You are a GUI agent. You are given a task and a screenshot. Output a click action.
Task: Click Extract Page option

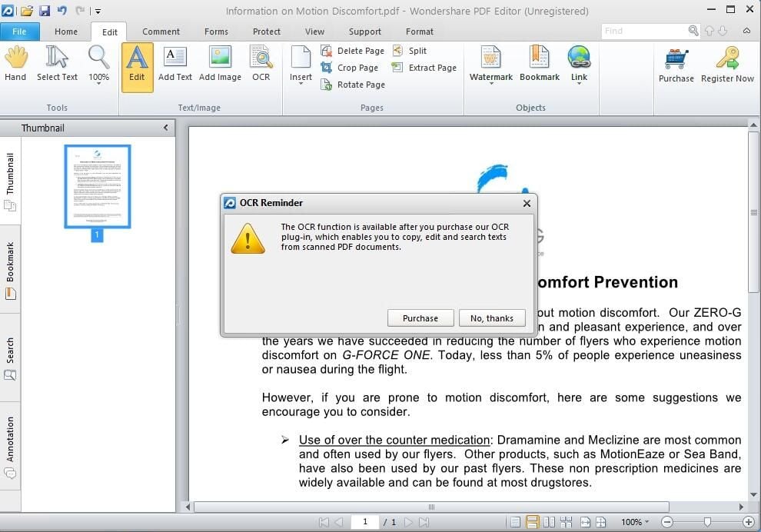pos(424,68)
